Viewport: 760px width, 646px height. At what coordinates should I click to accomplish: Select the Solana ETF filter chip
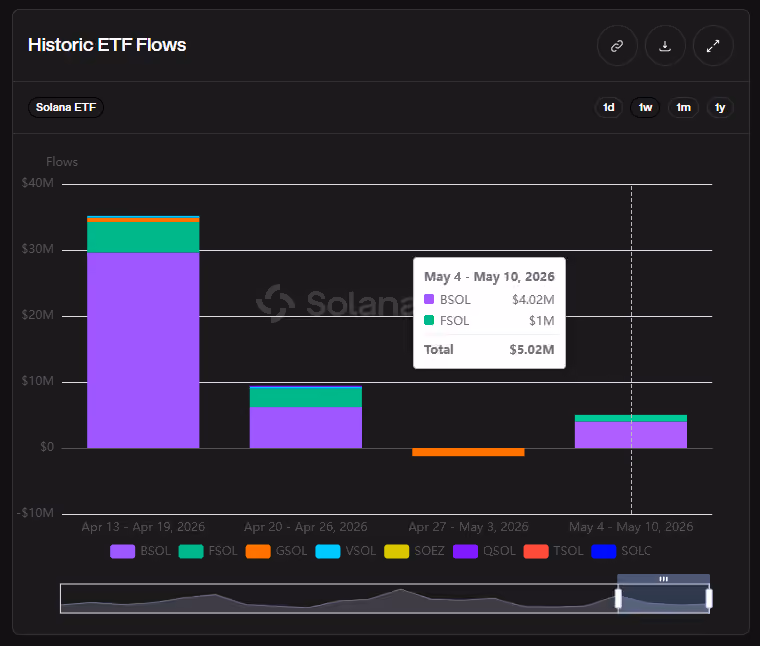click(66, 107)
